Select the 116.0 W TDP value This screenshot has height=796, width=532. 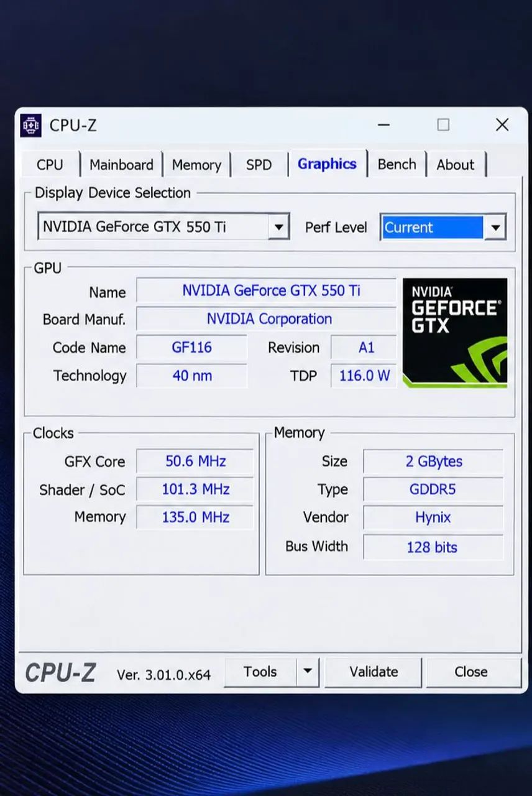point(364,376)
